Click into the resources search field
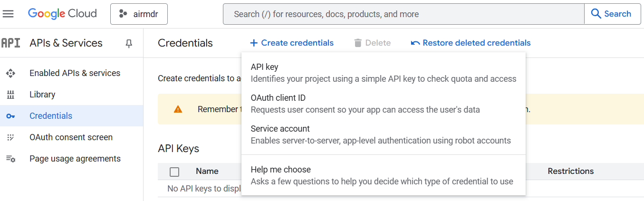The height and width of the screenshot is (201, 644). coord(404,14)
